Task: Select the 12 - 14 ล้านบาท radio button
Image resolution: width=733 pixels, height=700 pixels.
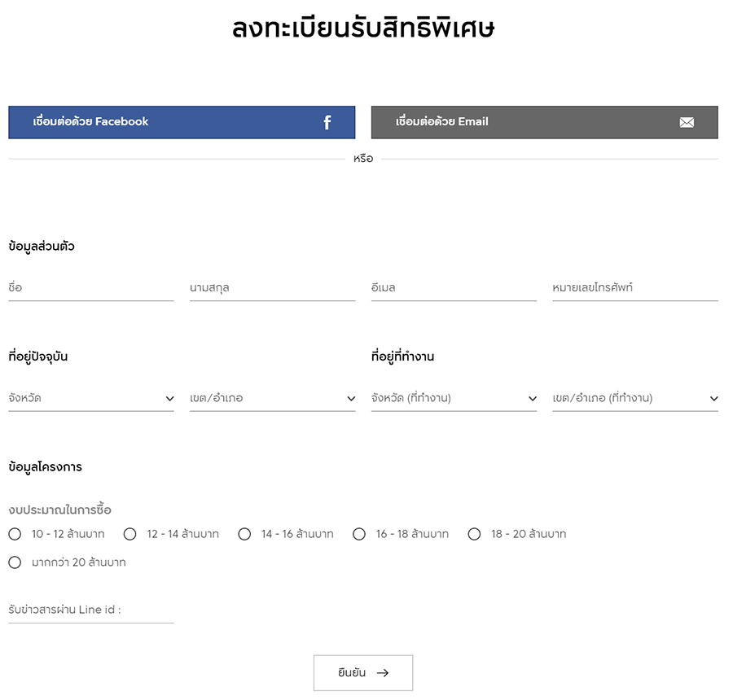Action: coord(129,534)
